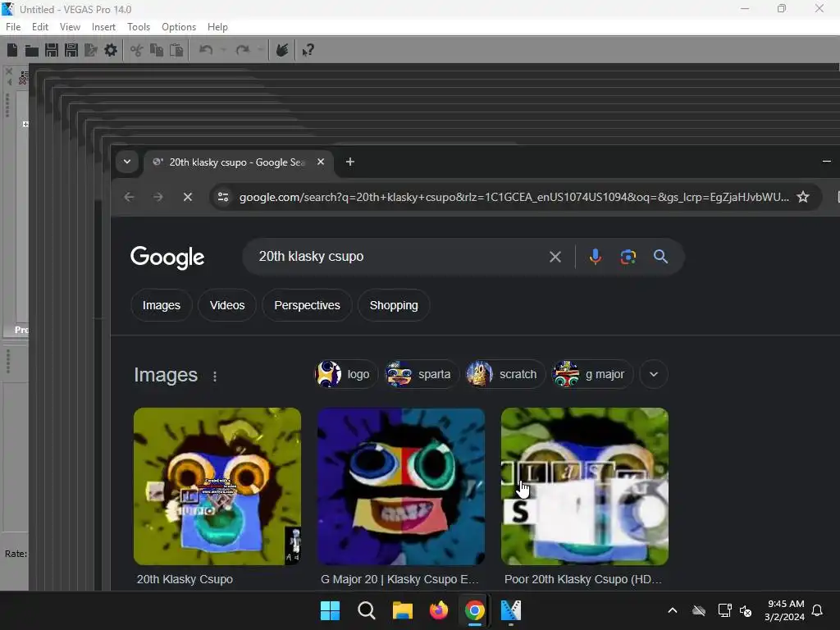
Task: Click the '20th Klasky Csupo' caption link
Action: [x=185, y=579]
